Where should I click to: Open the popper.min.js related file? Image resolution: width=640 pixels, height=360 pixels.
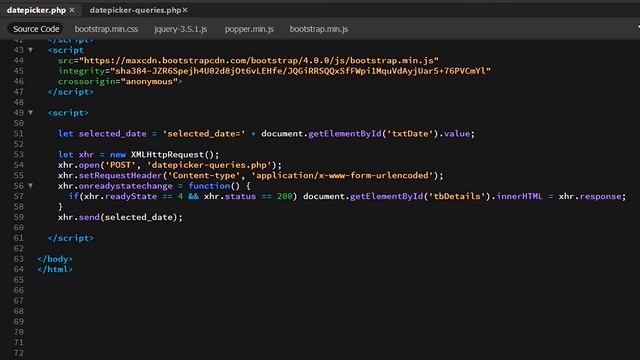[249, 29]
